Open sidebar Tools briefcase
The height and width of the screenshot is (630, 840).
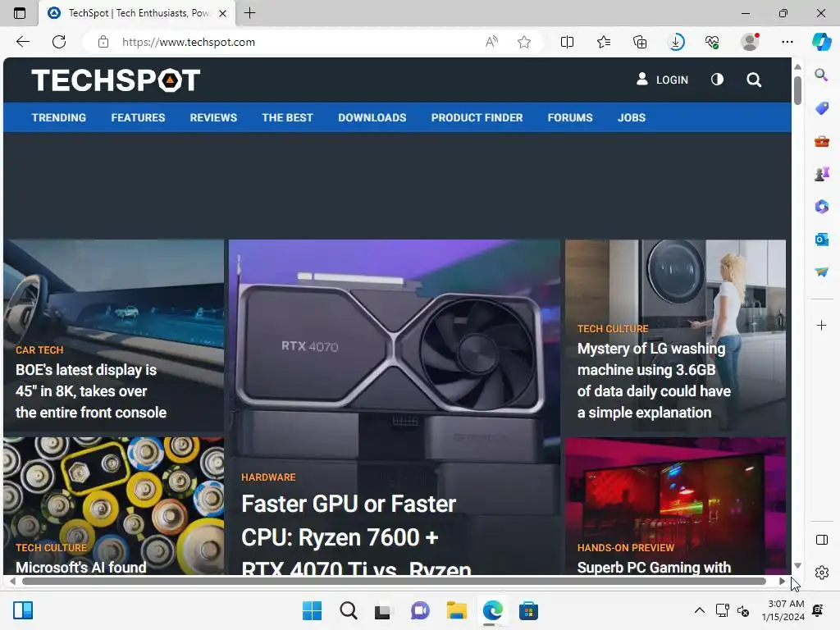tap(821, 141)
